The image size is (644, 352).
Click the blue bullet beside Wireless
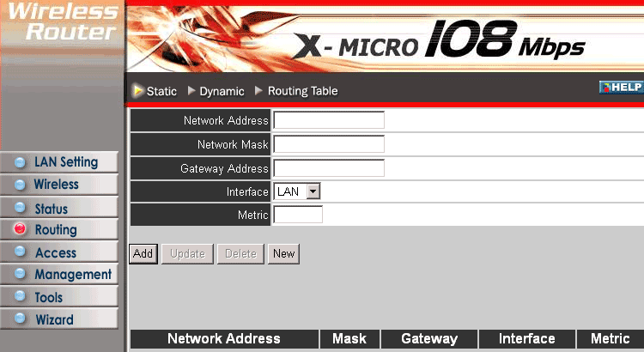pyautogui.click(x=20, y=185)
